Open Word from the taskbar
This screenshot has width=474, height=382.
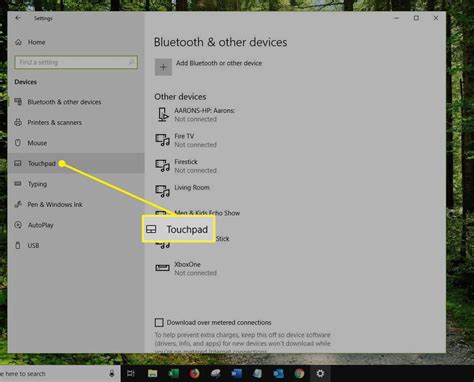click(x=237, y=374)
